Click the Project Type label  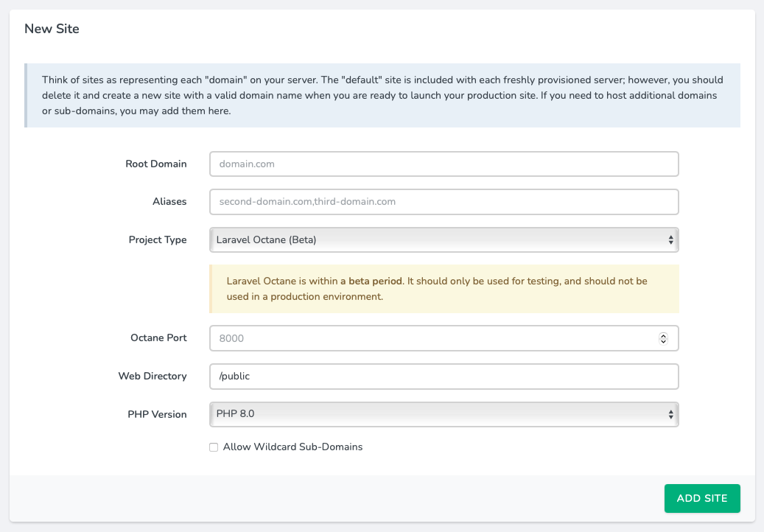point(158,240)
